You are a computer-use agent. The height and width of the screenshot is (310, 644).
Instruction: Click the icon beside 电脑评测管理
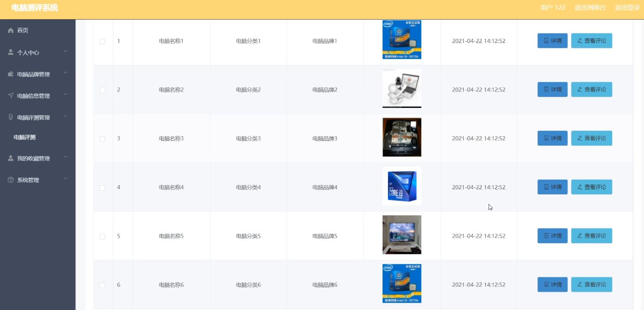point(11,117)
